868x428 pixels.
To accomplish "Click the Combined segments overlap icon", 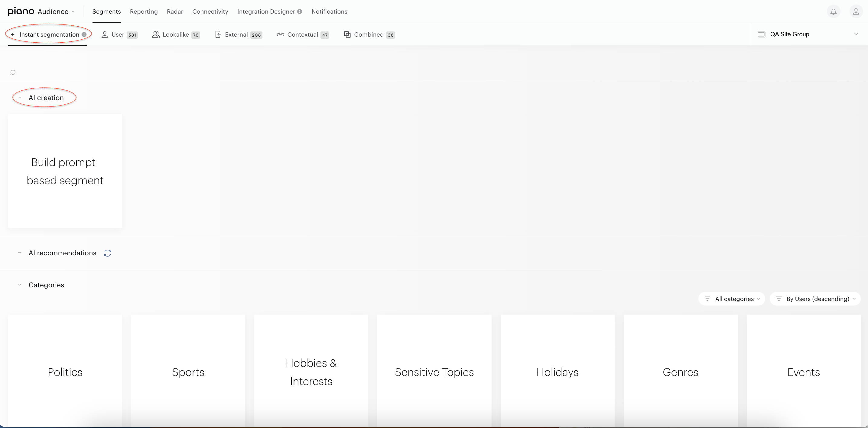I will coord(347,34).
